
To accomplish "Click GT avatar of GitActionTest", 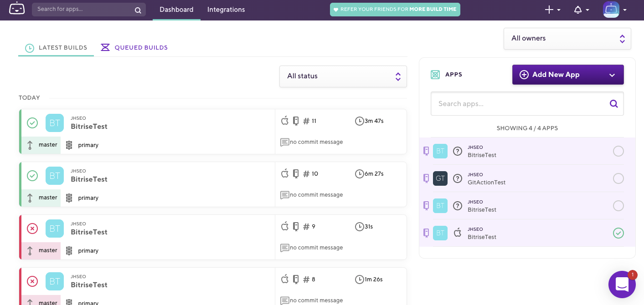I will tap(440, 178).
